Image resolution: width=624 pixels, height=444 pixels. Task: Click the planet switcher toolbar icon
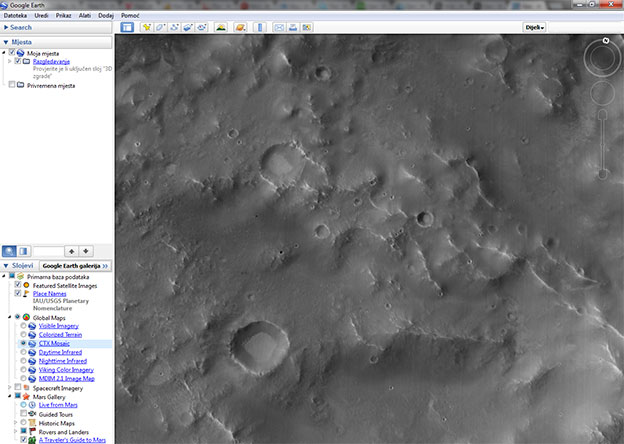(x=241, y=27)
